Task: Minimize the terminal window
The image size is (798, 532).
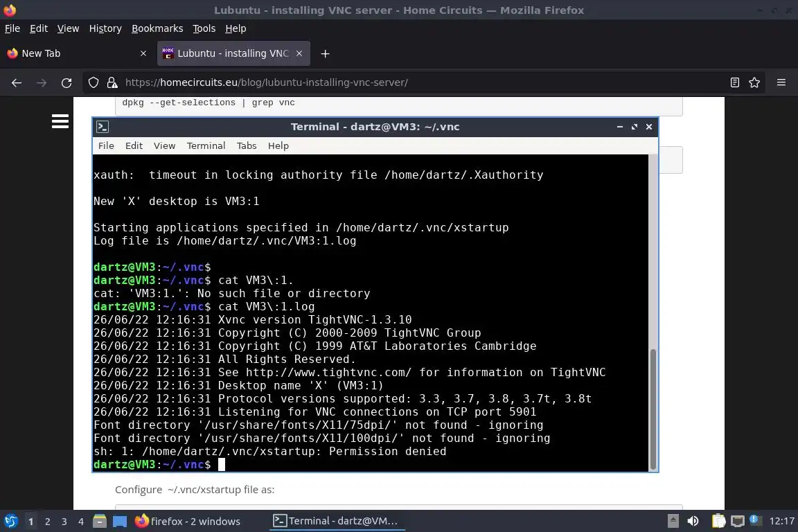Action: (619, 127)
